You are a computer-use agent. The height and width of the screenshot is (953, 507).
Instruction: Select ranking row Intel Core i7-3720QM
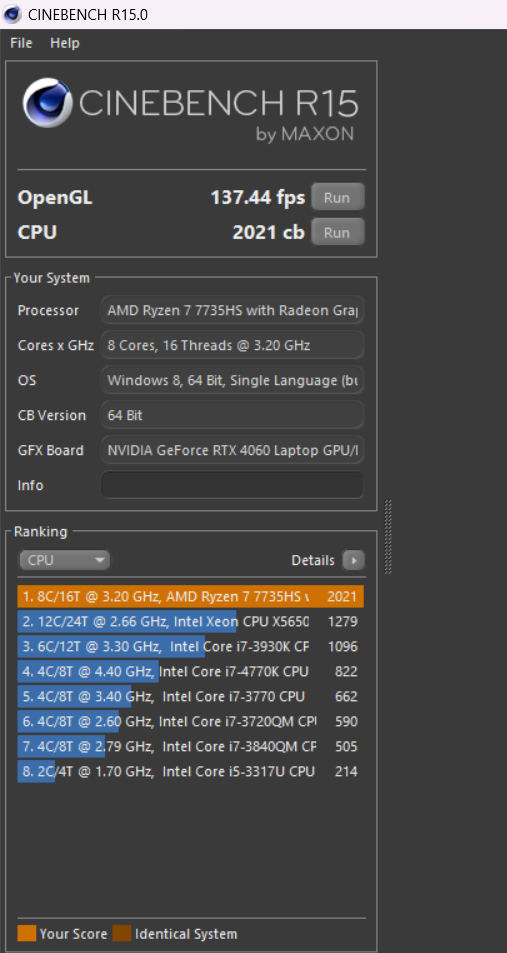pyautogui.click(x=191, y=721)
